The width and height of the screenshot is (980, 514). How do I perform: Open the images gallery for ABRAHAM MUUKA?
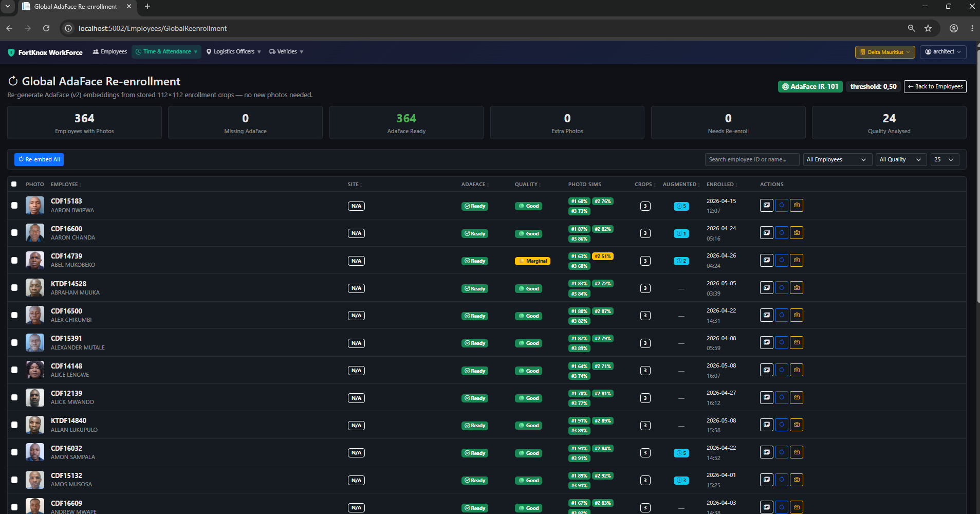(x=766, y=288)
